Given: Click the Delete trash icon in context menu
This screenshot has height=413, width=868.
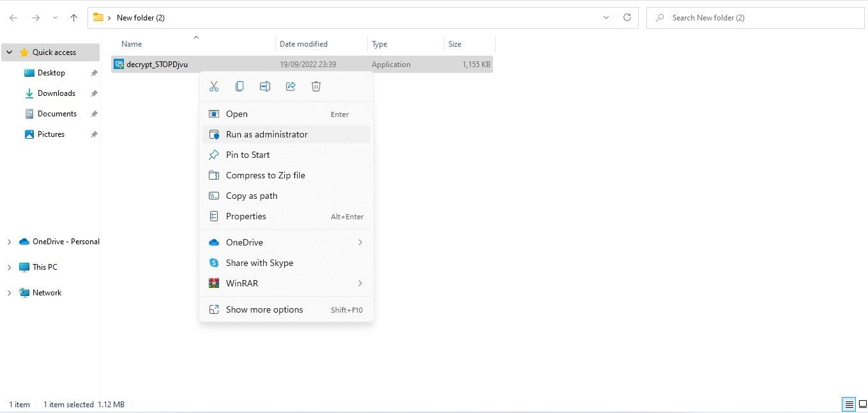Looking at the screenshot, I should (316, 86).
